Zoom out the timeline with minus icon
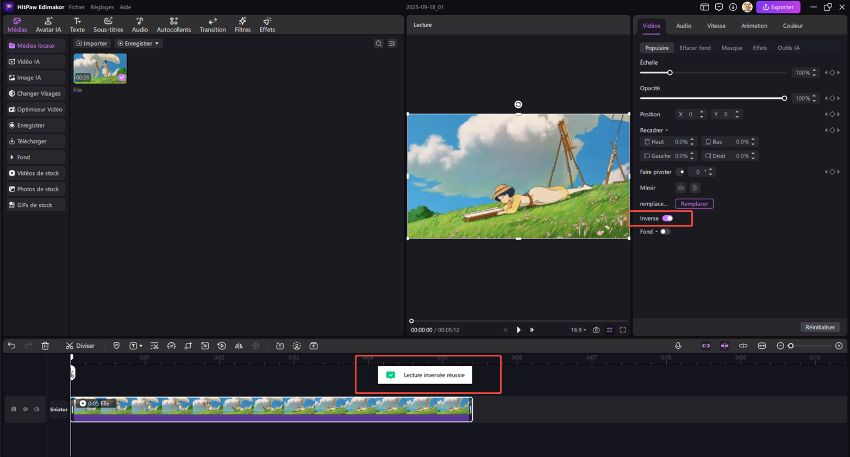Image resolution: width=850 pixels, height=457 pixels. 780,346
